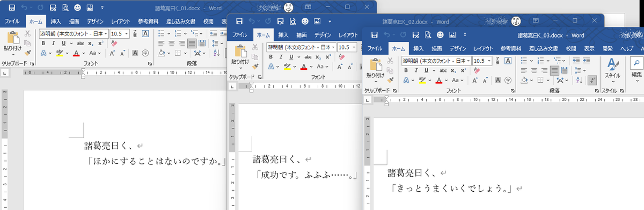
Task: Align text right in 03.docx window
Action: (545, 70)
